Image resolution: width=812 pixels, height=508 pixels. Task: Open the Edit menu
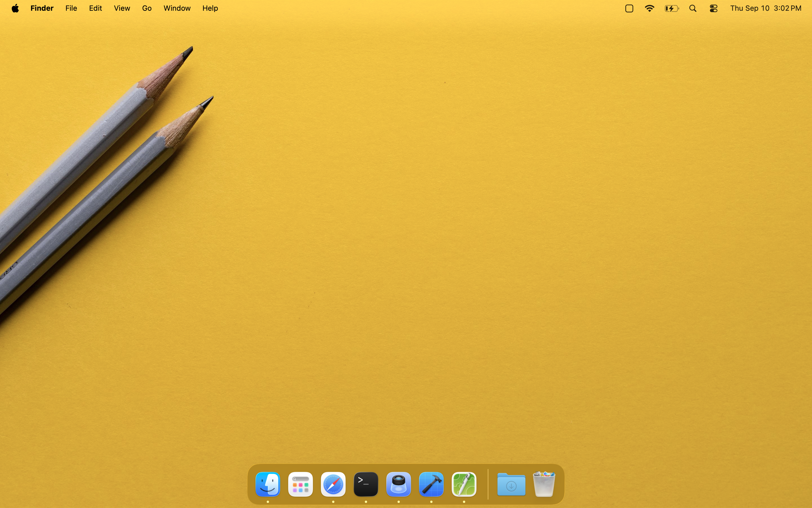(95, 8)
